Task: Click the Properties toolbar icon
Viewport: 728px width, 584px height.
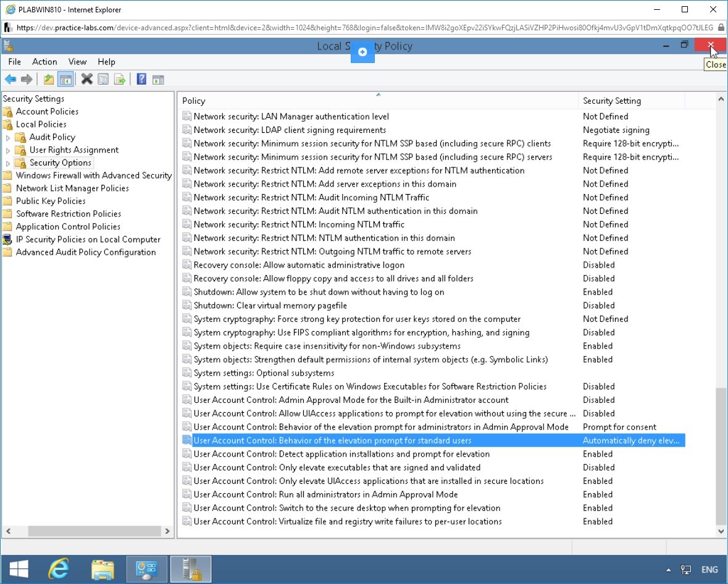Action: (x=103, y=80)
